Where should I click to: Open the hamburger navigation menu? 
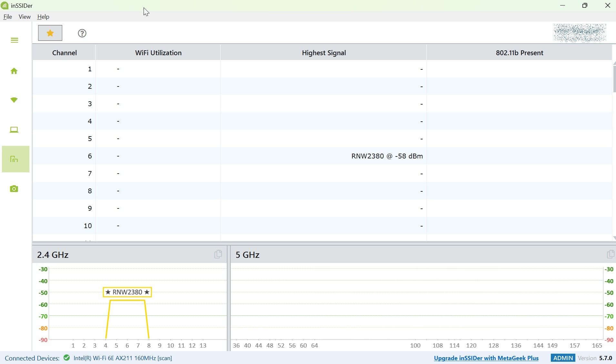tap(14, 40)
